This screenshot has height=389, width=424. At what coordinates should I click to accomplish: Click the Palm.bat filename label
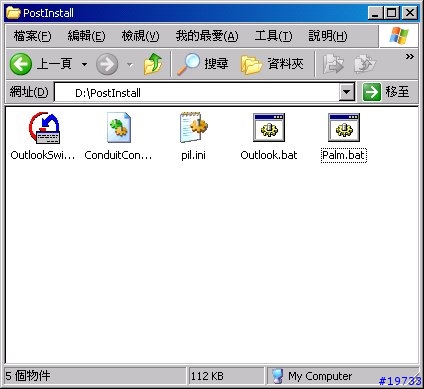[344, 155]
